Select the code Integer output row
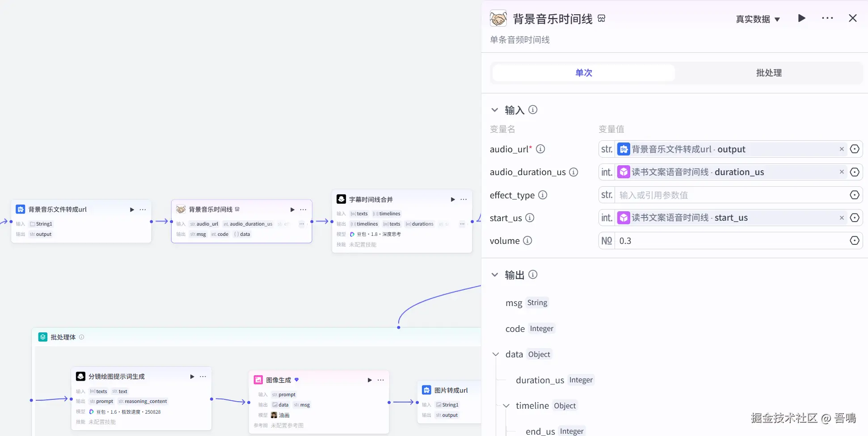Image resolution: width=868 pixels, height=436 pixels. [x=531, y=329]
